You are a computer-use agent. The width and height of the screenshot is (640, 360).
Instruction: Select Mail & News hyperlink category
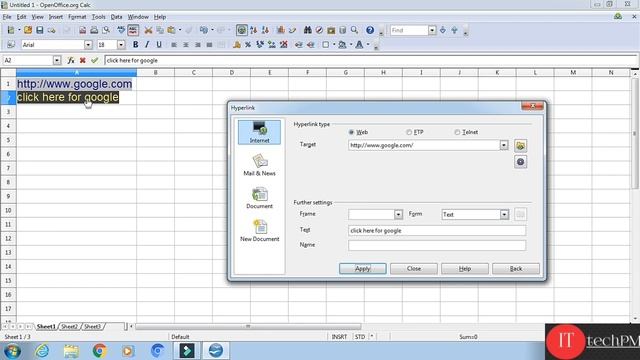pyautogui.click(x=259, y=165)
